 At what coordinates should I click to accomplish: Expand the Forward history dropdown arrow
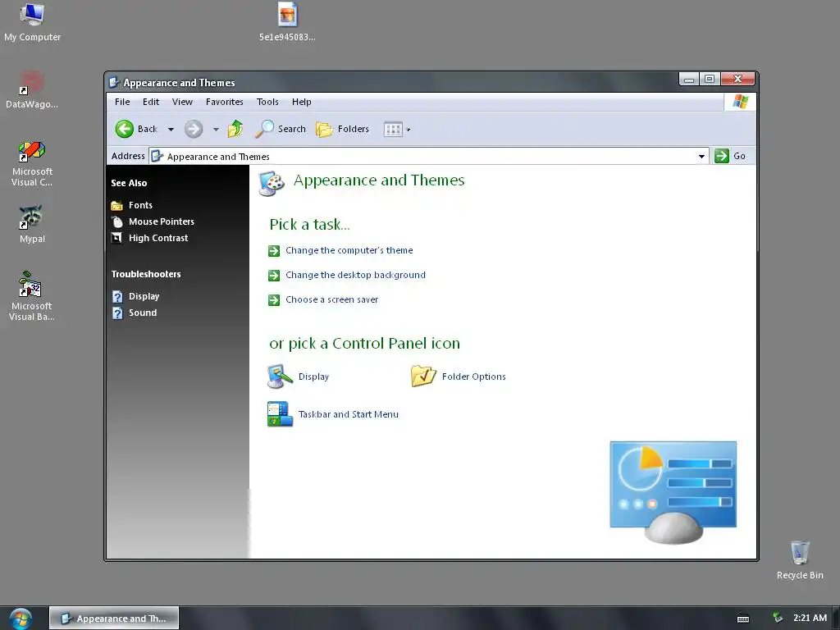coord(216,129)
